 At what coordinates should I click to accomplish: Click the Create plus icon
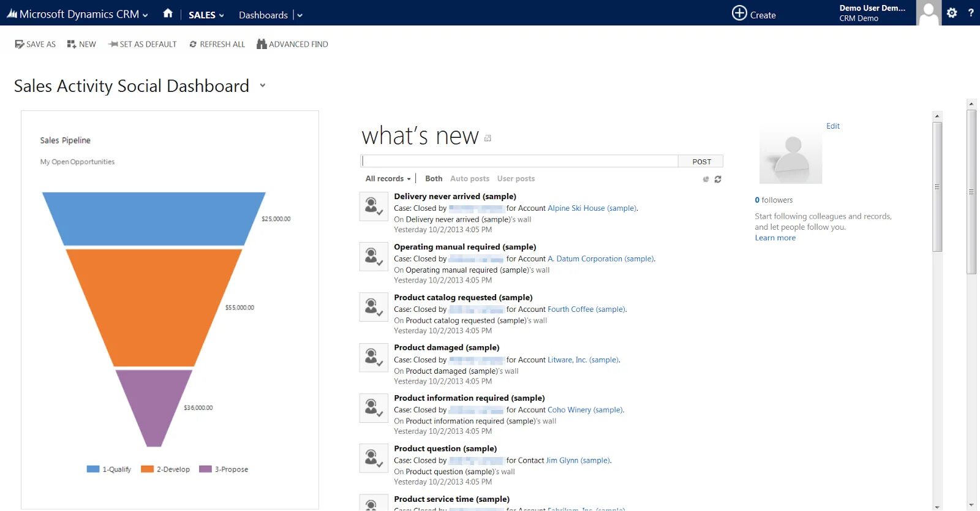[739, 13]
